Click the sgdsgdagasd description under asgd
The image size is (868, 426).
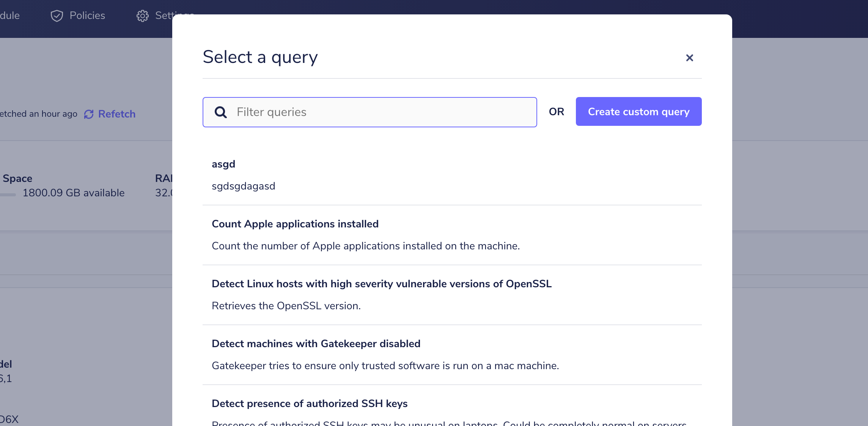click(243, 186)
